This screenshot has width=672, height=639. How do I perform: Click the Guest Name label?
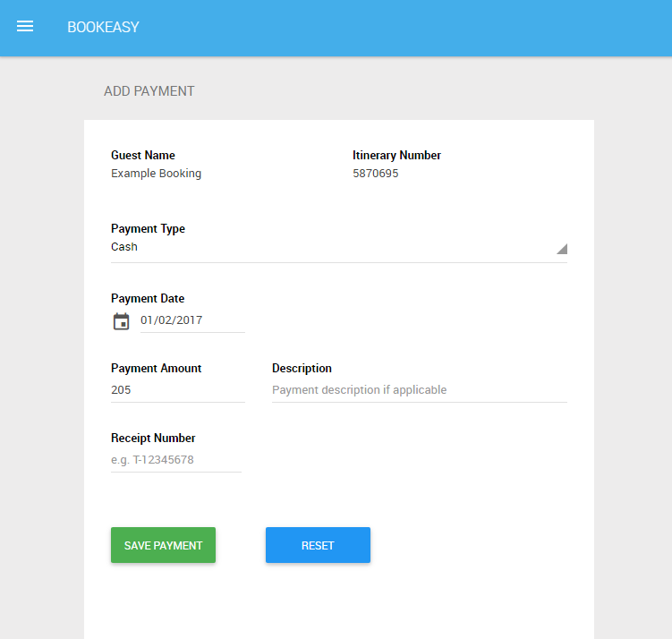(142, 155)
